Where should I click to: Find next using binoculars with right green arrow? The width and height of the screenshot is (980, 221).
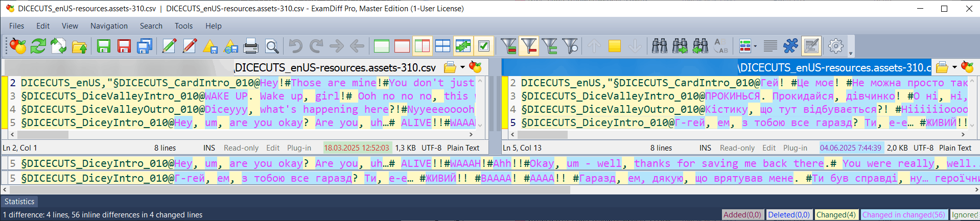(680, 46)
